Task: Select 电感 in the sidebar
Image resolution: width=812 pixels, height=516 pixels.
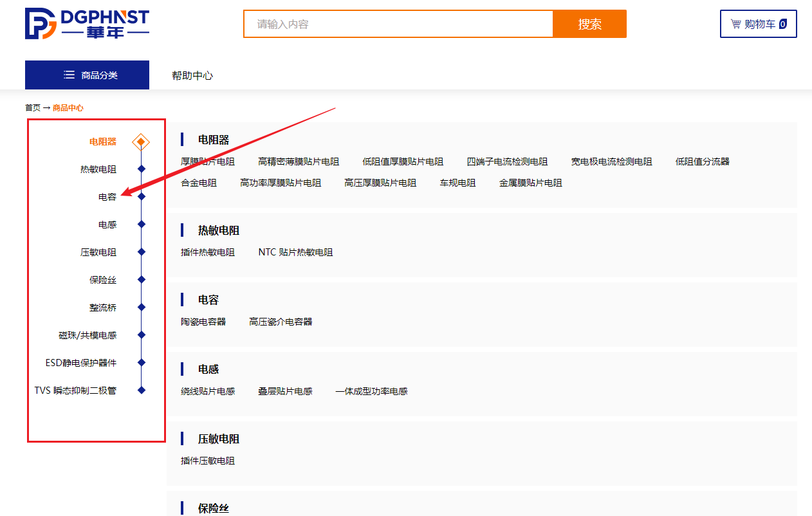Action: pyautogui.click(x=107, y=225)
